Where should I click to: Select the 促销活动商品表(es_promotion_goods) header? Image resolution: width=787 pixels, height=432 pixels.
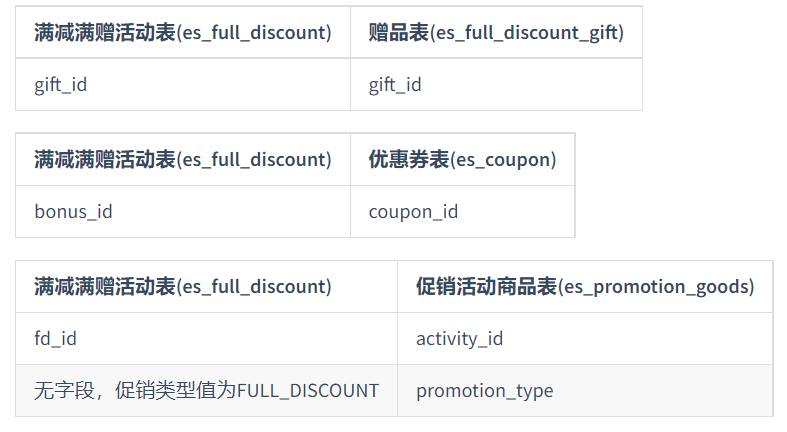(585, 287)
